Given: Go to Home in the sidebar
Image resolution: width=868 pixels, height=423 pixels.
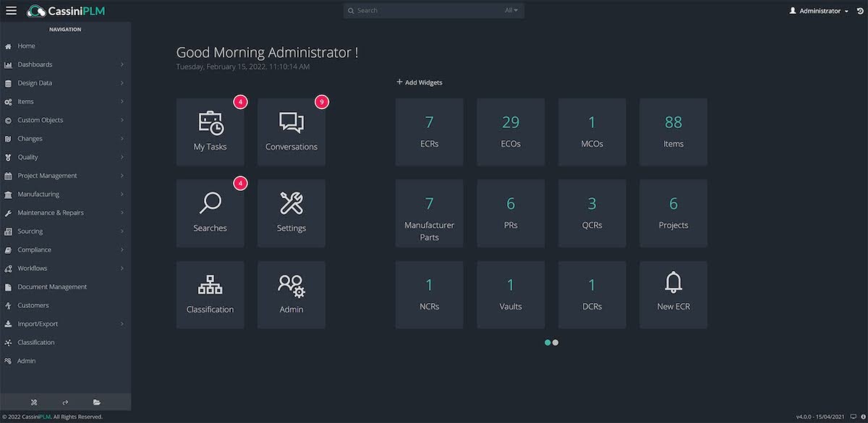Looking at the screenshot, I should coord(26,46).
